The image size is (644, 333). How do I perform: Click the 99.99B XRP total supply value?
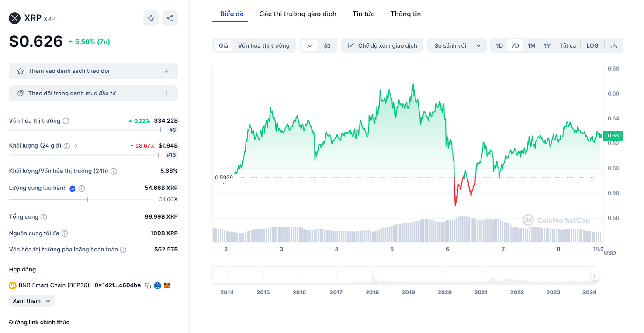(x=161, y=217)
